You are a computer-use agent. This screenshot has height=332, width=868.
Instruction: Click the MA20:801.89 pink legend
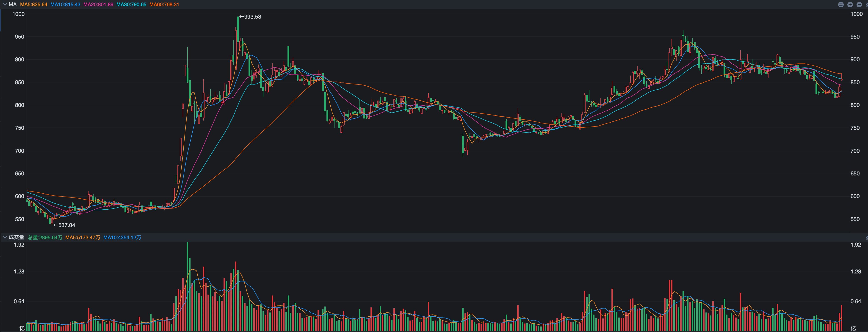tap(98, 4)
